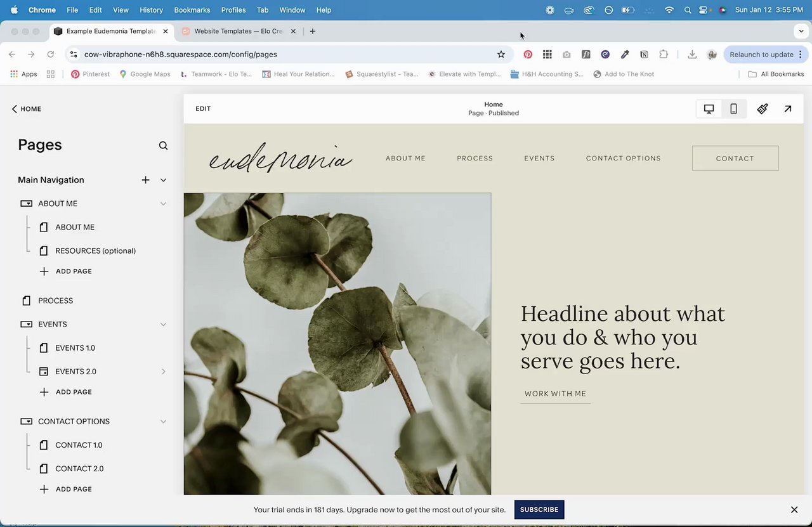Click the Chrome profile avatar
This screenshot has width=812, height=527.
(712, 55)
